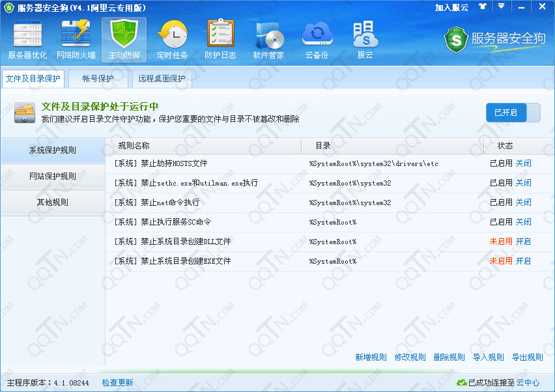Click 检查更新 link
555x392 pixels.
[x=117, y=383]
